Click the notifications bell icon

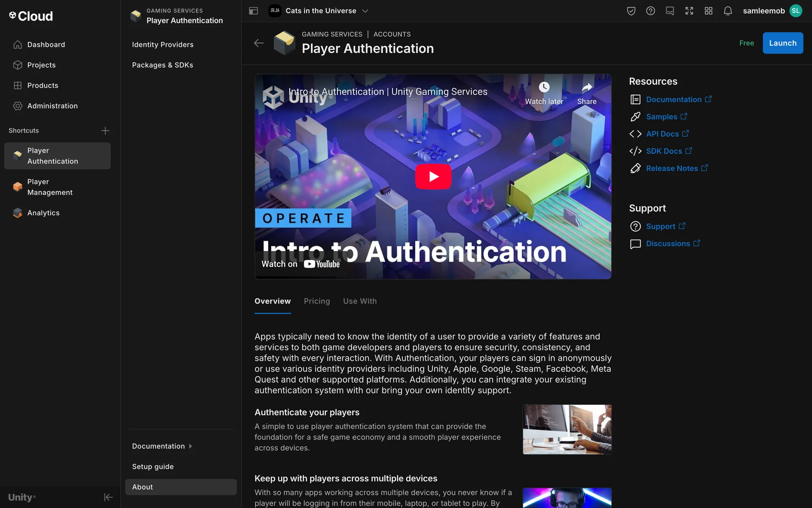pos(727,11)
